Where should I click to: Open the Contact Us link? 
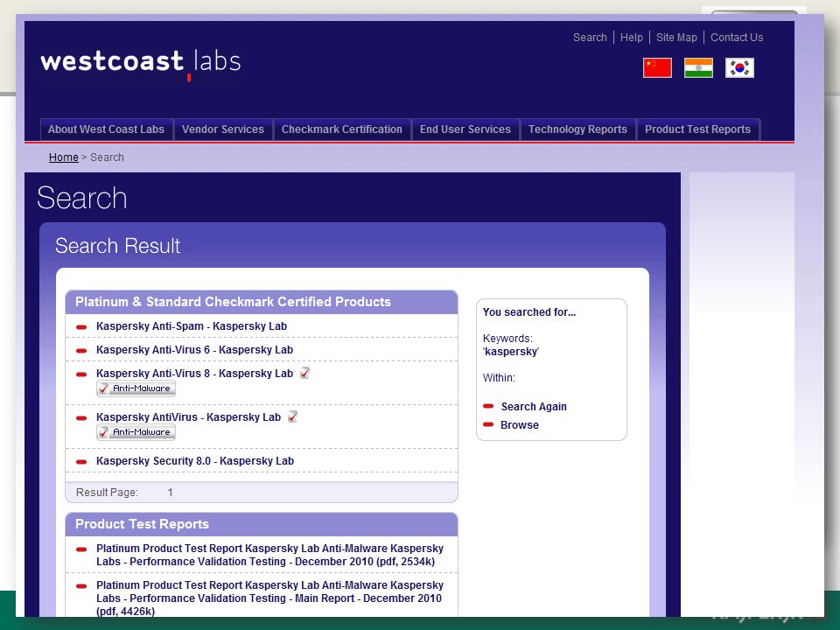pyautogui.click(x=737, y=38)
